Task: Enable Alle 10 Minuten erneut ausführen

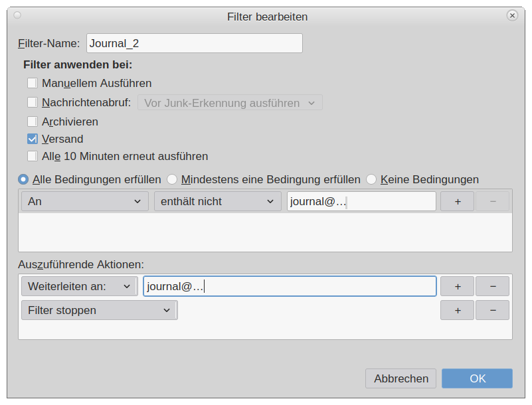Action: pyautogui.click(x=33, y=156)
